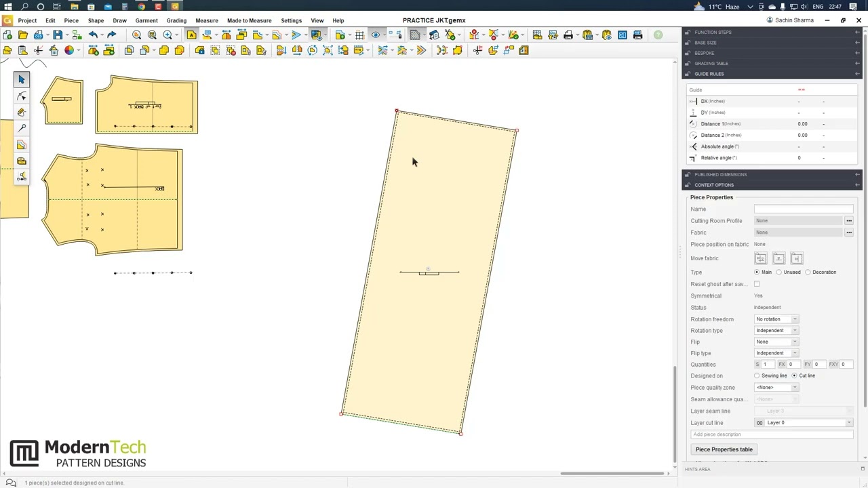
Task: Open the Rotation freedom dropdown
Action: tap(776, 319)
